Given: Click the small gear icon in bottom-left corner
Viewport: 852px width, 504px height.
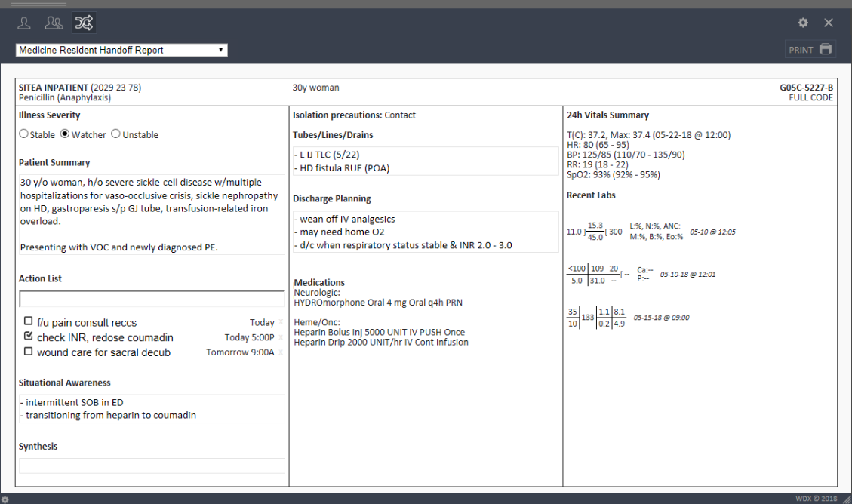Looking at the screenshot, I should 5,499.
